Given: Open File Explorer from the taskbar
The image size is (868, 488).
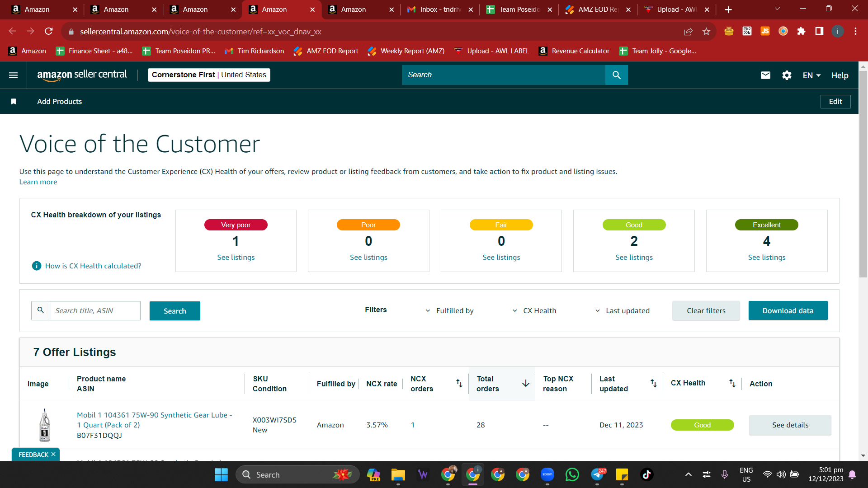Looking at the screenshot, I should coord(398,474).
